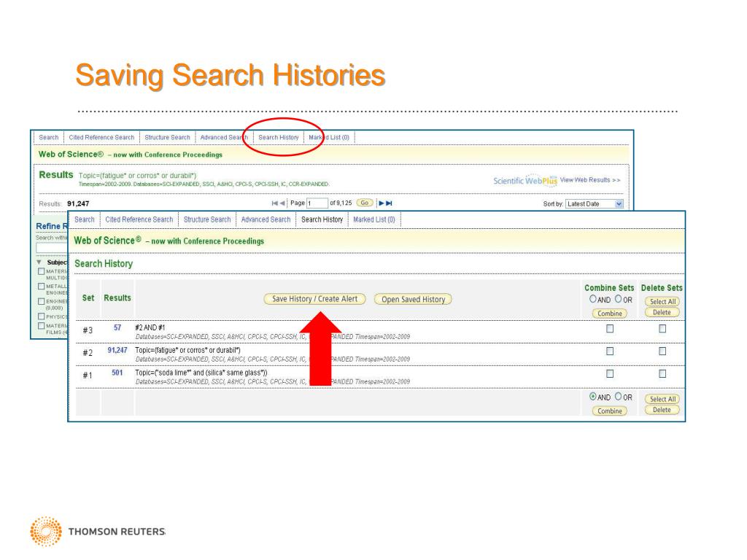Click the Go page button

[x=365, y=203]
